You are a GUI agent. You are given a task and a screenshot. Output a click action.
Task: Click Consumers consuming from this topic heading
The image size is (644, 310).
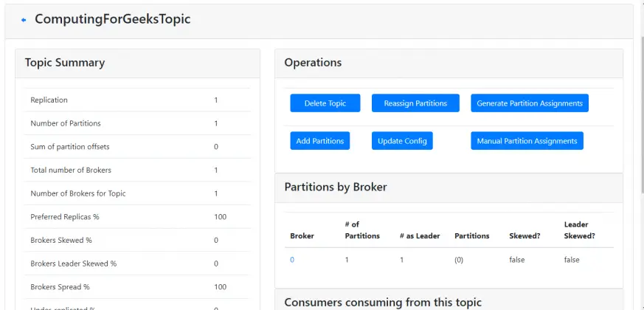[382, 302]
